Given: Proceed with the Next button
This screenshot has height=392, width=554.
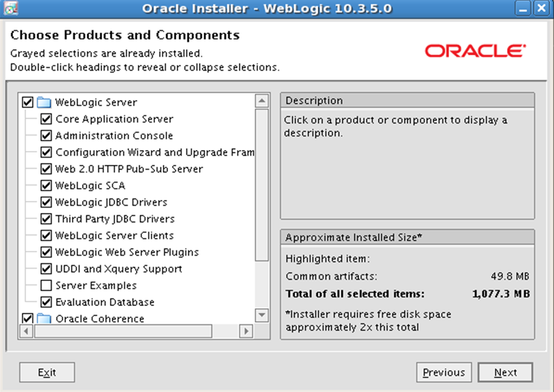Looking at the screenshot, I should click(505, 372).
